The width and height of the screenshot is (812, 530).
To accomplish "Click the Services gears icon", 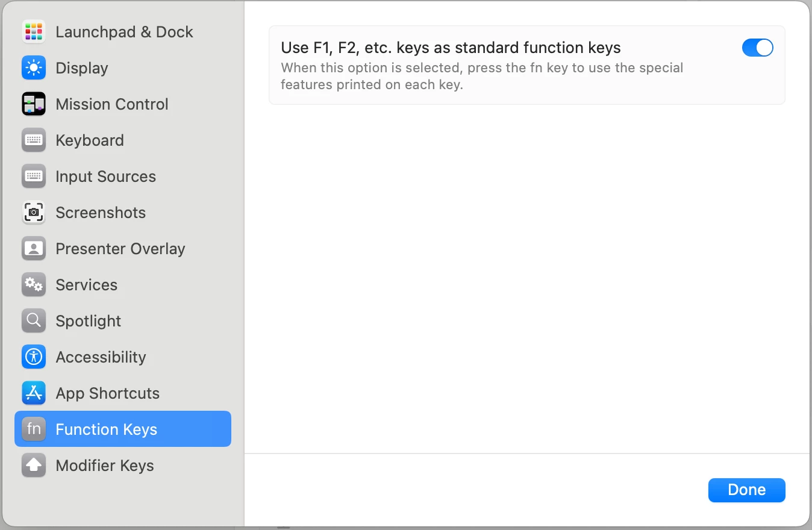I will pyautogui.click(x=34, y=285).
